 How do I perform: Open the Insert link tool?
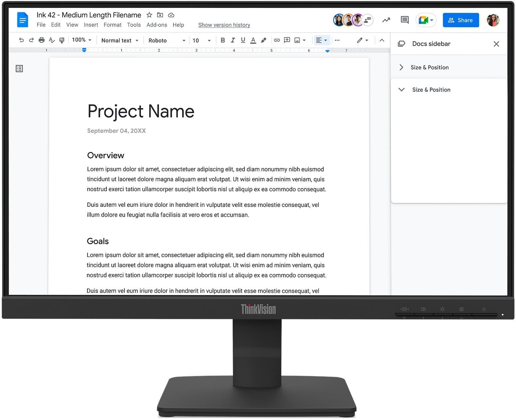[x=277, y=40]
